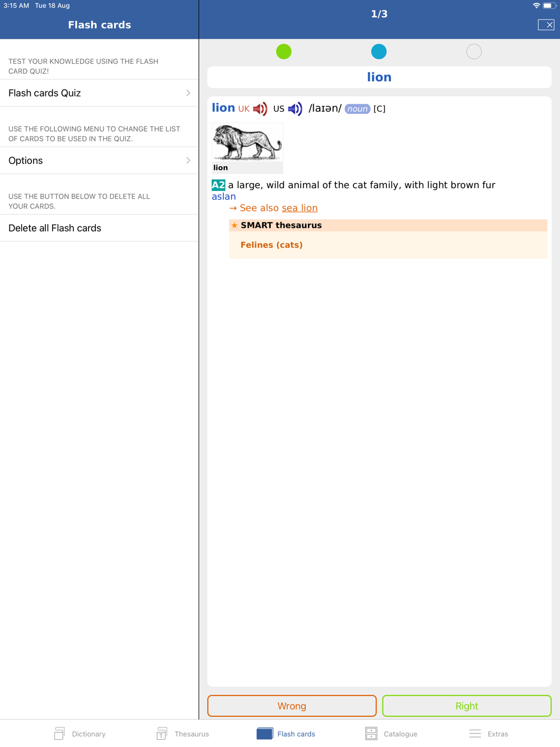
Task: Click the orange star next to SMART thesaurus
Action: [235, 225]
